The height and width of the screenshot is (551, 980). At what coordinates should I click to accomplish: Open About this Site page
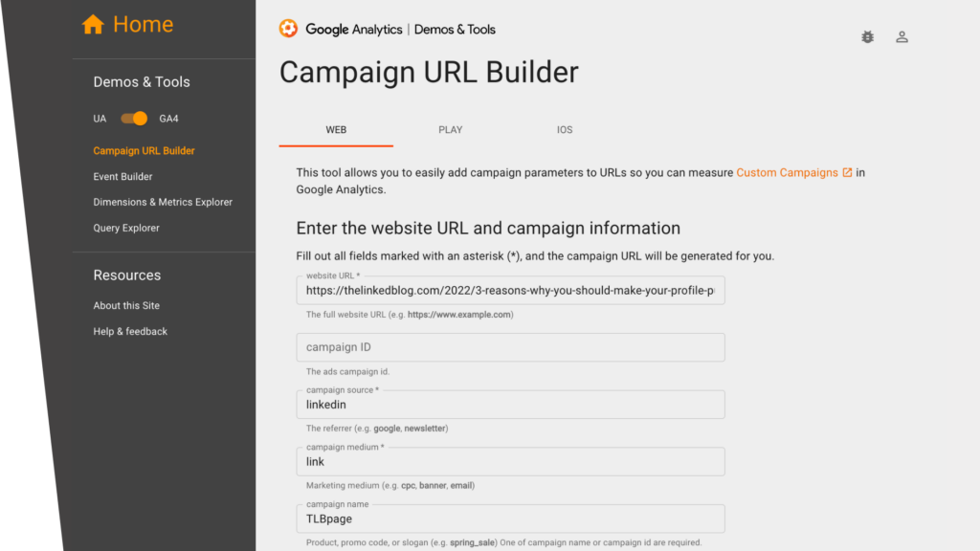point(126,305)
